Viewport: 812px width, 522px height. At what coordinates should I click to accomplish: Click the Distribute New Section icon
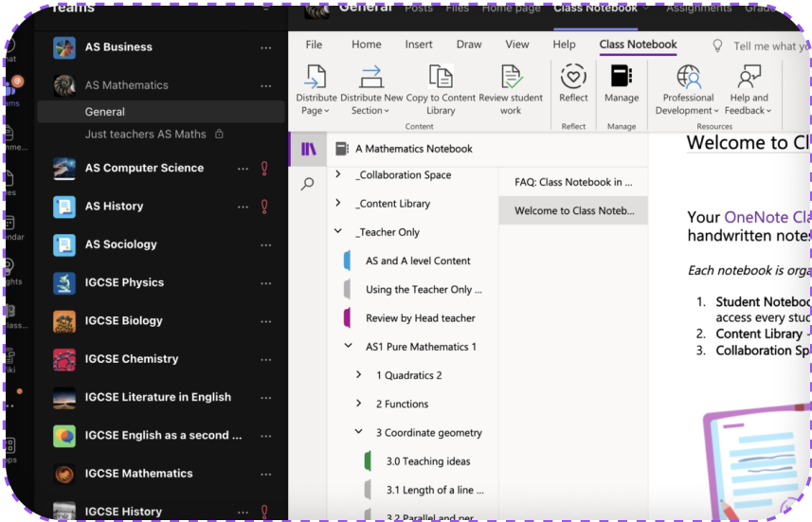(x=371, y=77)
